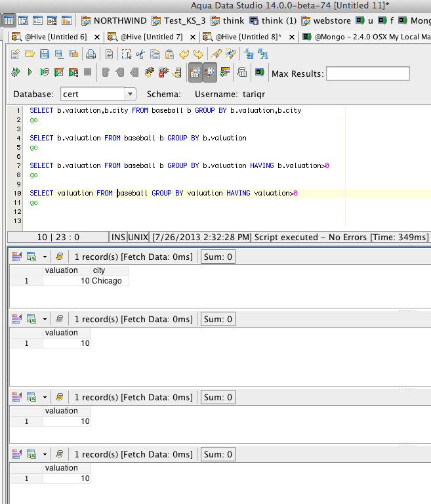Toggle the multi-grid results display button

click(209, 73)
